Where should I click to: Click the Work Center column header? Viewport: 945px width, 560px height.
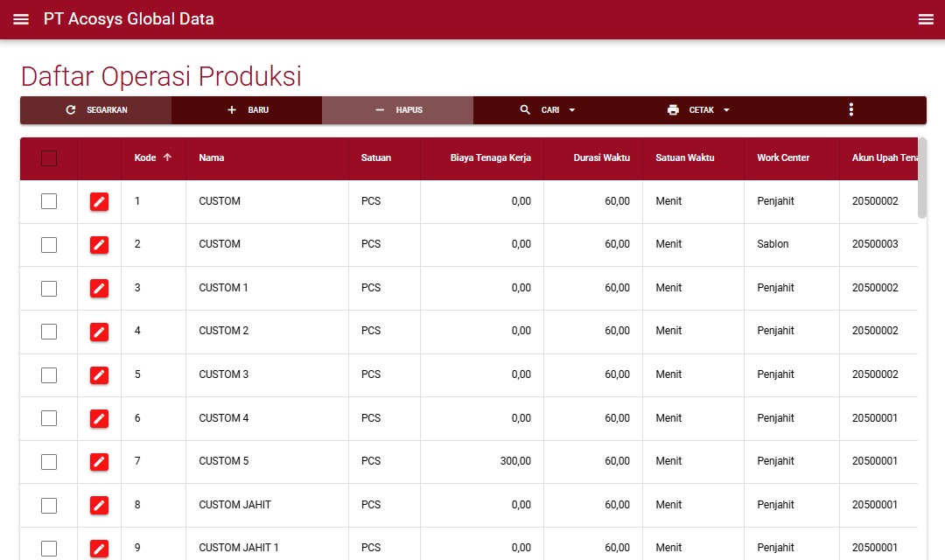pos(783,157)
